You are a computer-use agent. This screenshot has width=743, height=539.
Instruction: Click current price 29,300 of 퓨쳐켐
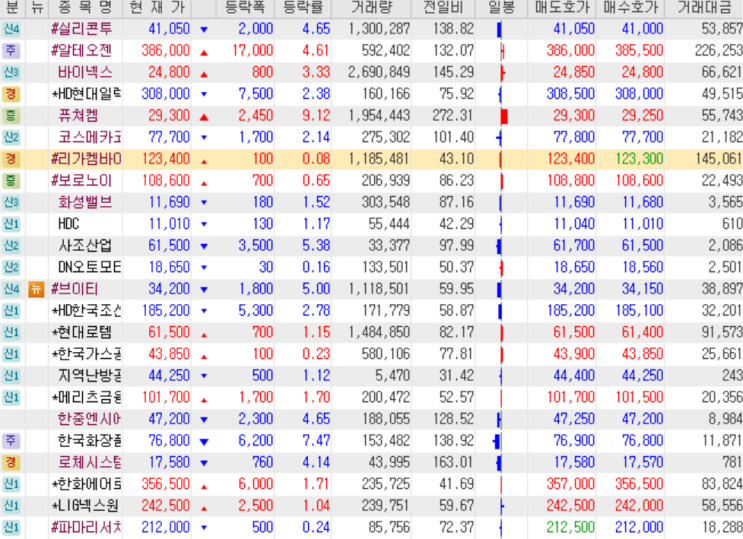tap(169, 116)
